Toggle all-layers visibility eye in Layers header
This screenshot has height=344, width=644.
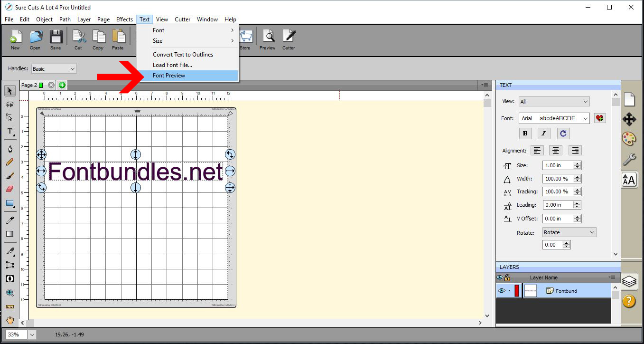click(x=500, y=277)
